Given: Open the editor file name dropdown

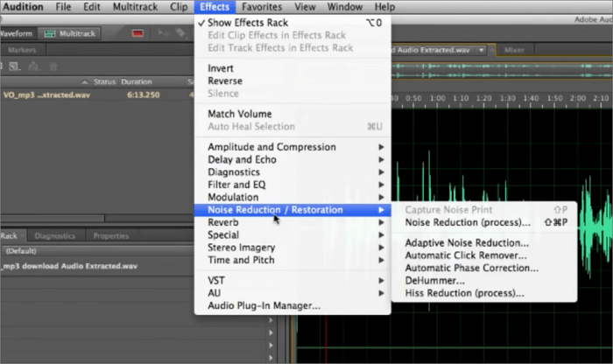Looking at the screenshot, I should coord(479,50).
